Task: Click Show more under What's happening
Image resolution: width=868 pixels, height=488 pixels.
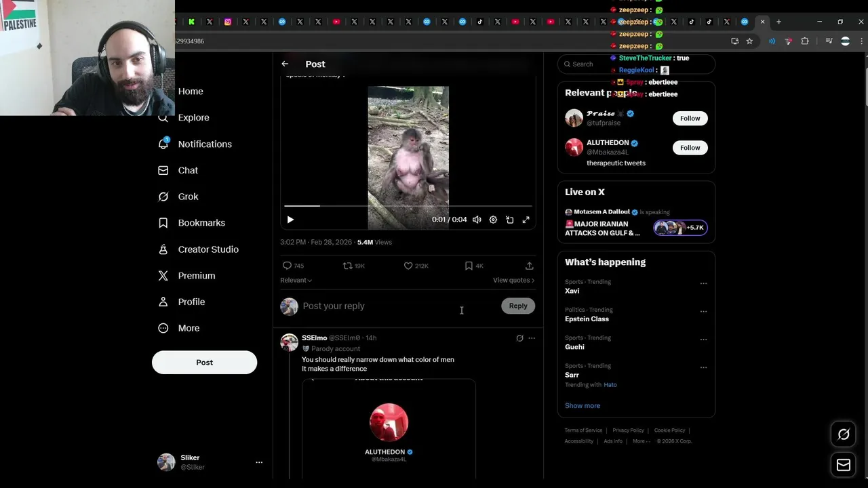Action: coord(583,405)
